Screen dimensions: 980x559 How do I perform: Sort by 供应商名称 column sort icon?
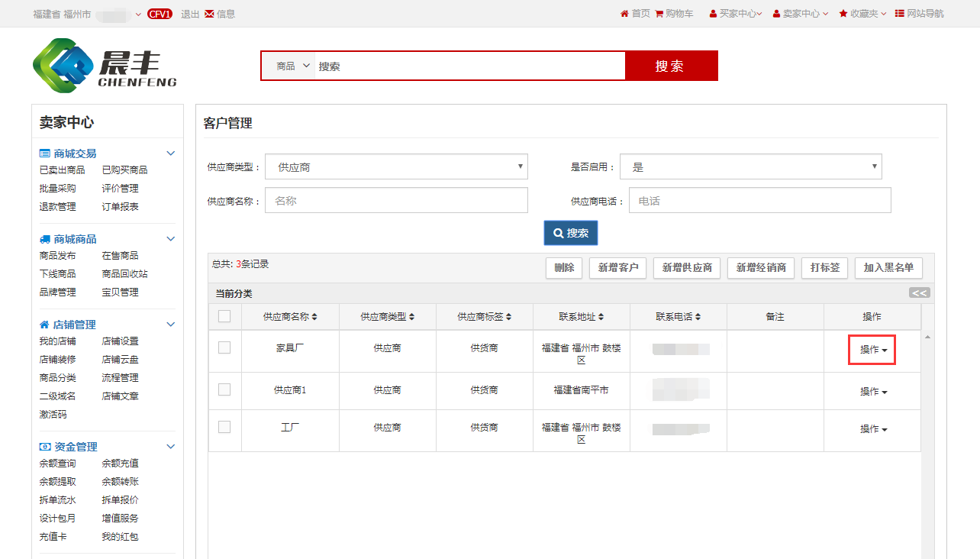pyautogui.click(x=314, y=317)
